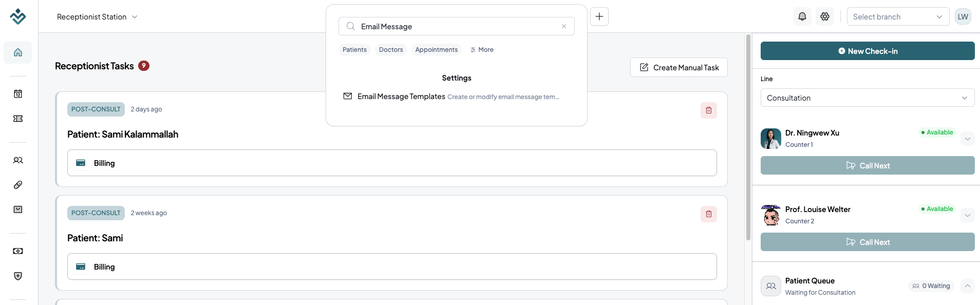This screenshot has width=980, height=305.
Task: Click the POST-CONSULT tag dated 2 days ago
Action: (x=96, y=109)
